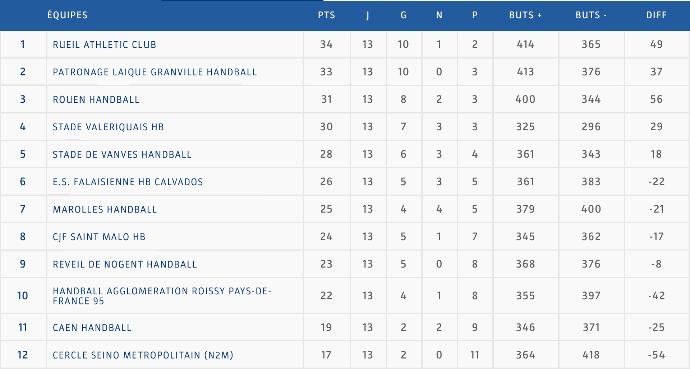Click the BUTS + column header
This screenshot has width=690, height=369.
(525, 15)
